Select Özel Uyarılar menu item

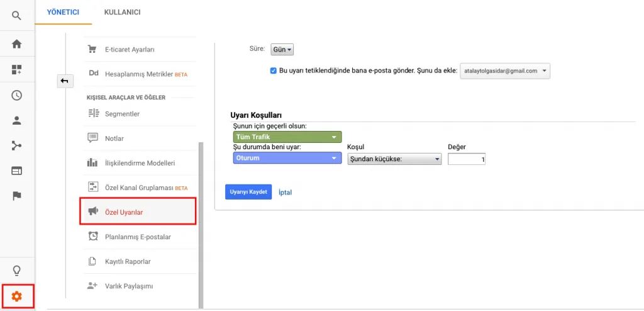point(138,211)
